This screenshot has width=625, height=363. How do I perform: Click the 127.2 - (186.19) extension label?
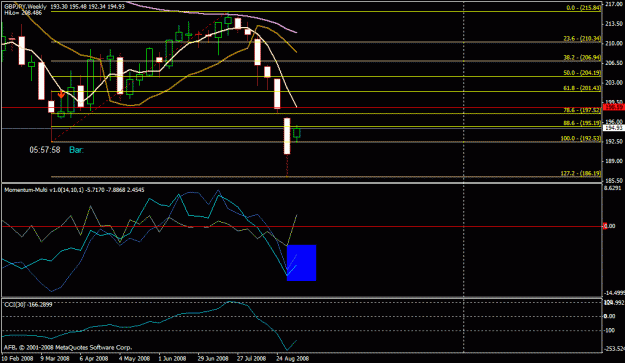(x=581, y=173)
